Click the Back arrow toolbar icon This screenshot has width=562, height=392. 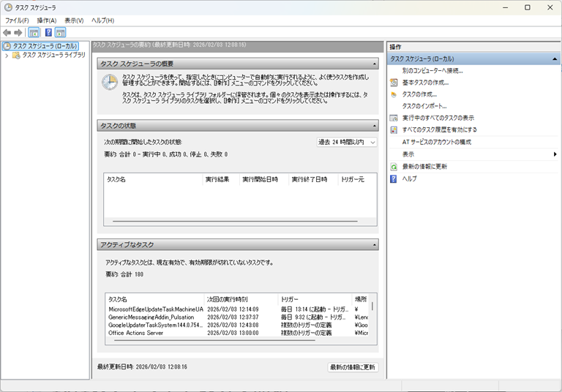coord(7,33)
